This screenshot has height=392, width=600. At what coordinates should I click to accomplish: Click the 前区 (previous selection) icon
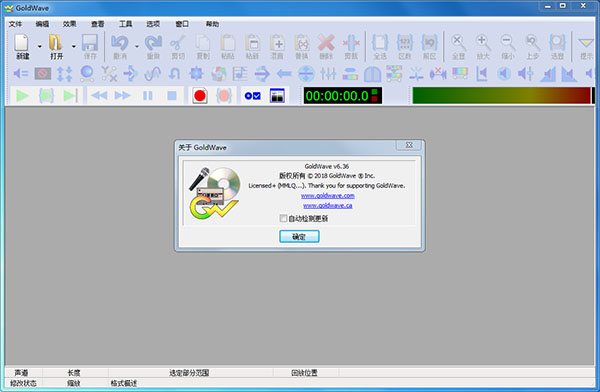[x=430, y=43]
